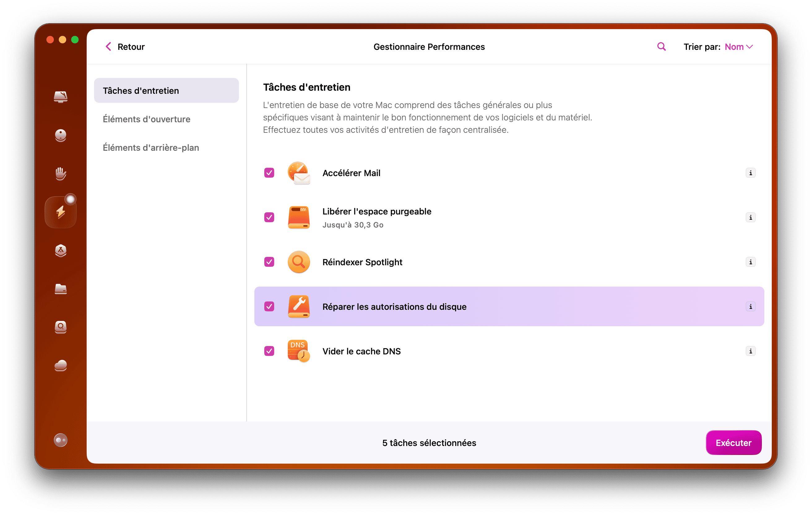Open the Cleanup module in the sidebar

click(61, 135)
